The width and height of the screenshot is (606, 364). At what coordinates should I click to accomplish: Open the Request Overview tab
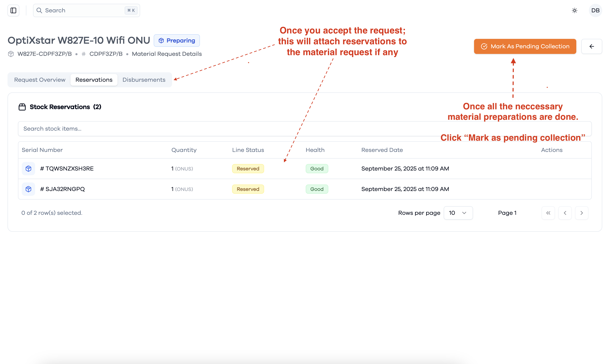point(40,80)
